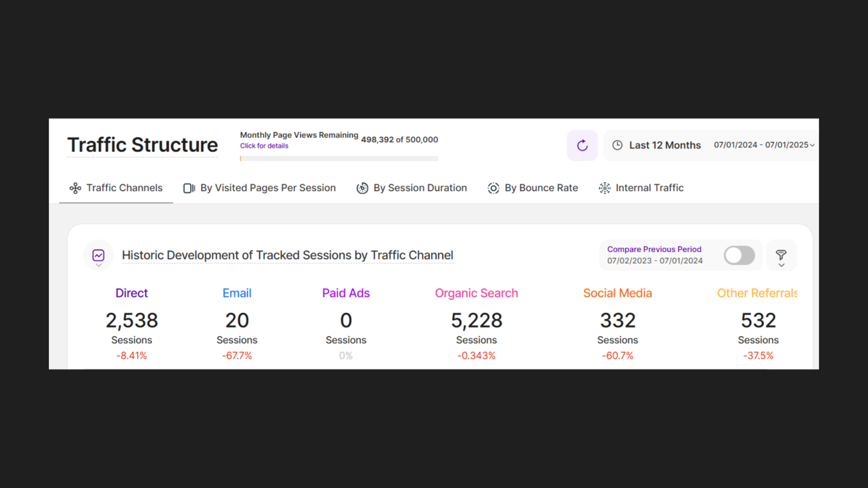Open the chart type selector chevron

click(98, 265)
